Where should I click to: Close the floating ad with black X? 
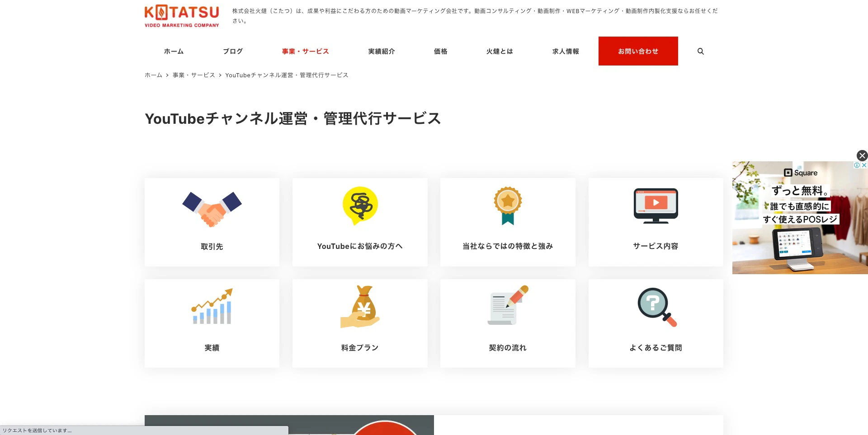click(x=862, y=155)
